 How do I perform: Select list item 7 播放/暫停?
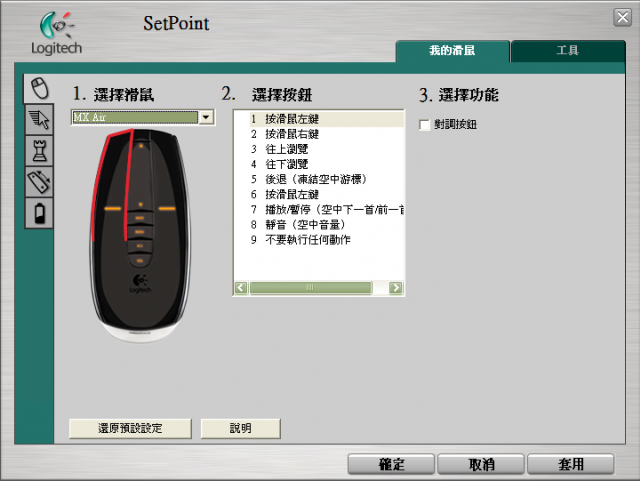pos(327,209)
